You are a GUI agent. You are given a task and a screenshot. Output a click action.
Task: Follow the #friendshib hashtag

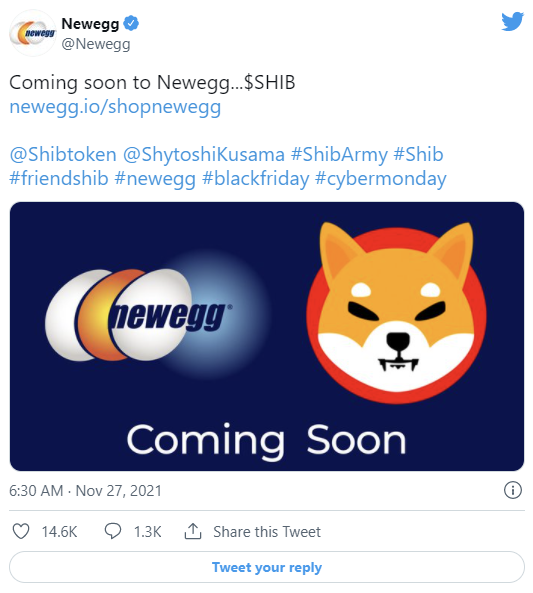pos(59,179)
